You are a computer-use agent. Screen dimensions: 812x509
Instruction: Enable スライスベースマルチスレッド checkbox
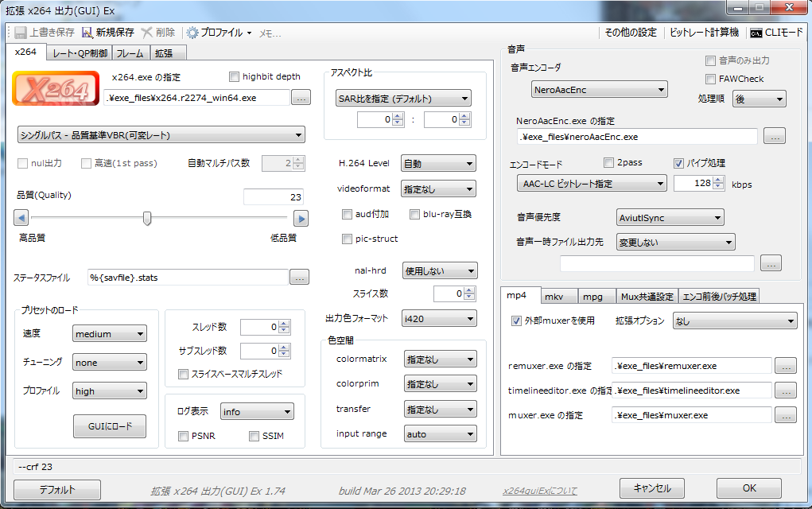[183, 374]
